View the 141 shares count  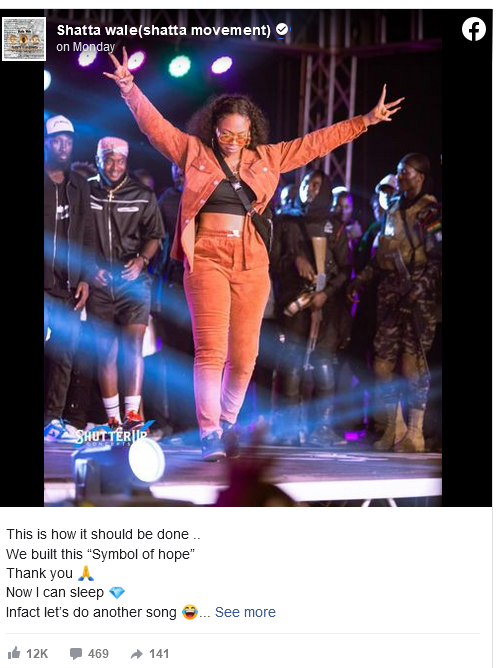(x=159, y=654)
